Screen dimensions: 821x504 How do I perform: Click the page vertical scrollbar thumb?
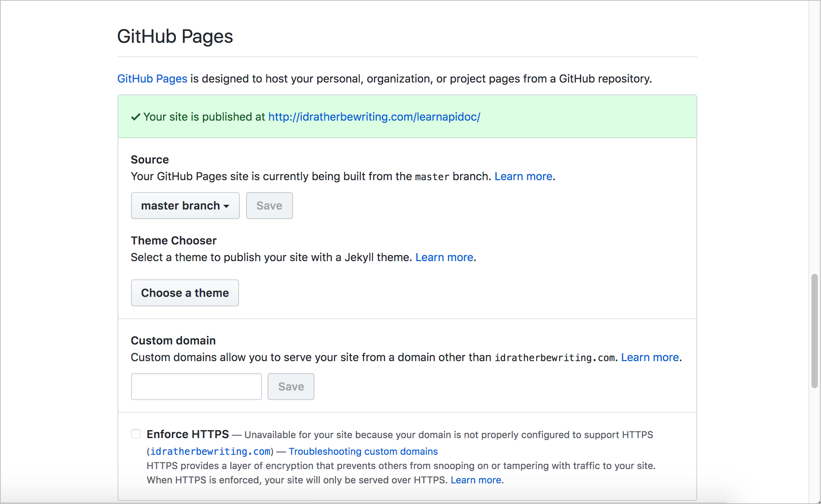(814, 331)
